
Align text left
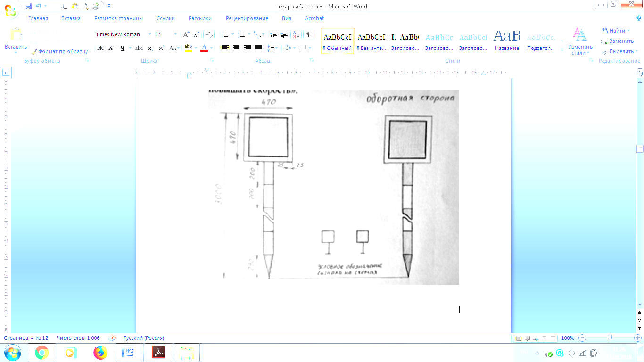point(225,48)
